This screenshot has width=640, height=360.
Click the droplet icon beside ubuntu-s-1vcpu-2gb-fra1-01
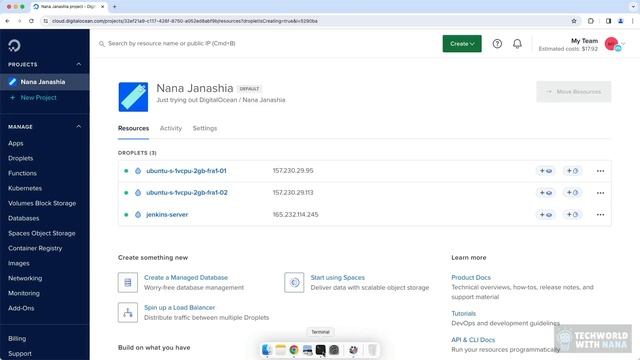[138, 171]
